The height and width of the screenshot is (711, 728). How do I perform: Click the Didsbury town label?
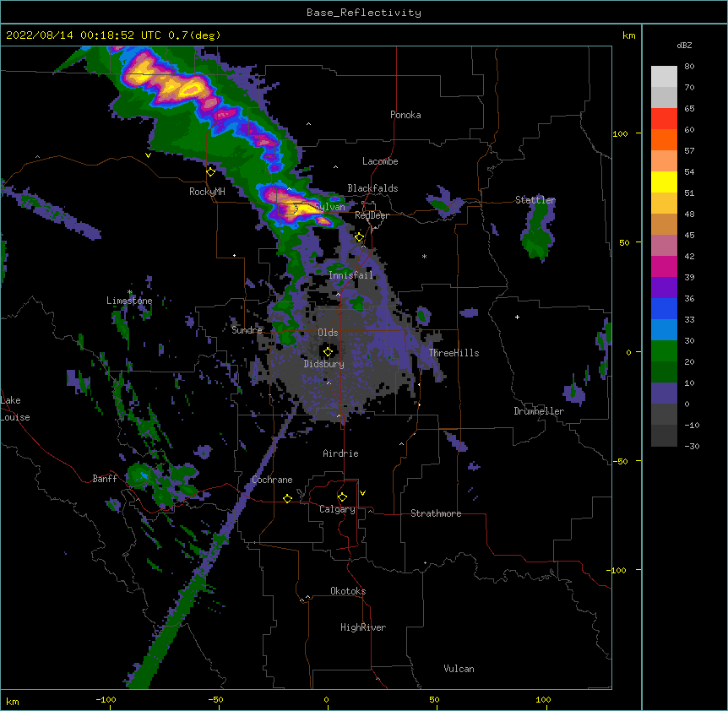pos(324,364)
